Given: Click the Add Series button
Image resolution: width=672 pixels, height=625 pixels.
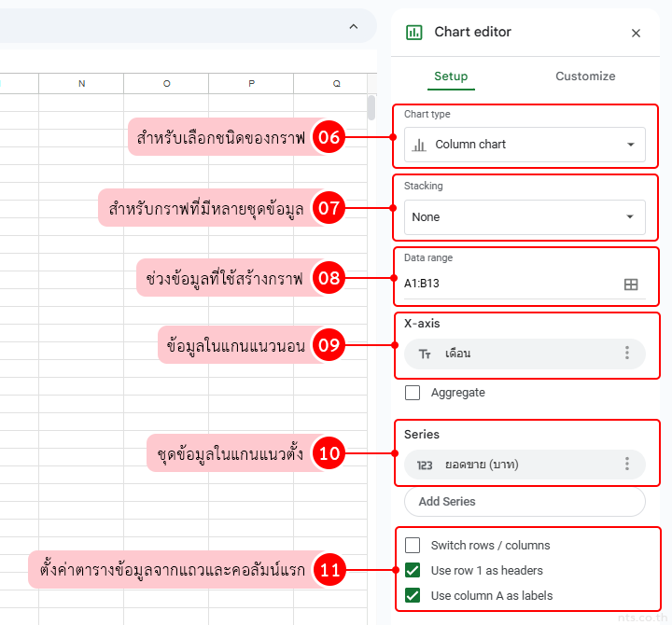Looking at the screenshot, I should pos(525,502).
